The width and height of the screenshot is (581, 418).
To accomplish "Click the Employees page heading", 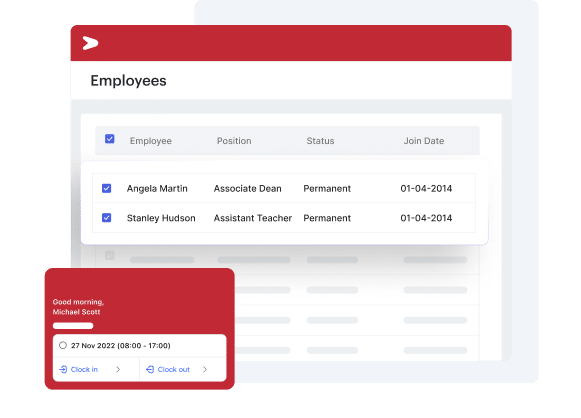I will point(128,81).
